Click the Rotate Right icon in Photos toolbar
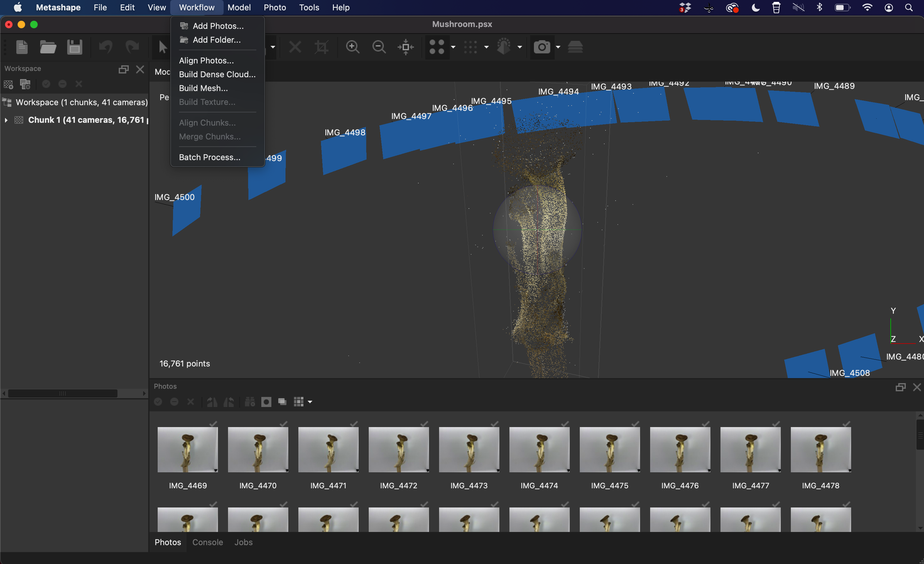The width and height of the screenshot is (924, 564). point(229,402)
